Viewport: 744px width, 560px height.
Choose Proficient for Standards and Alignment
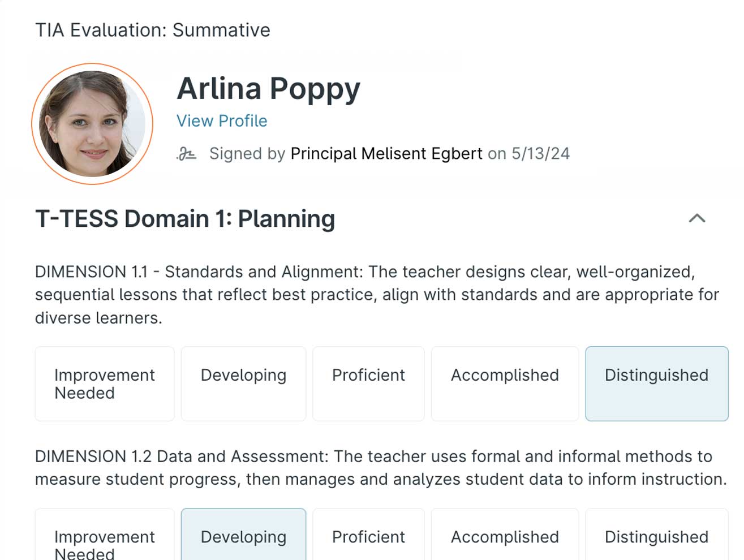pyautogui.click(x=368, y=384)
